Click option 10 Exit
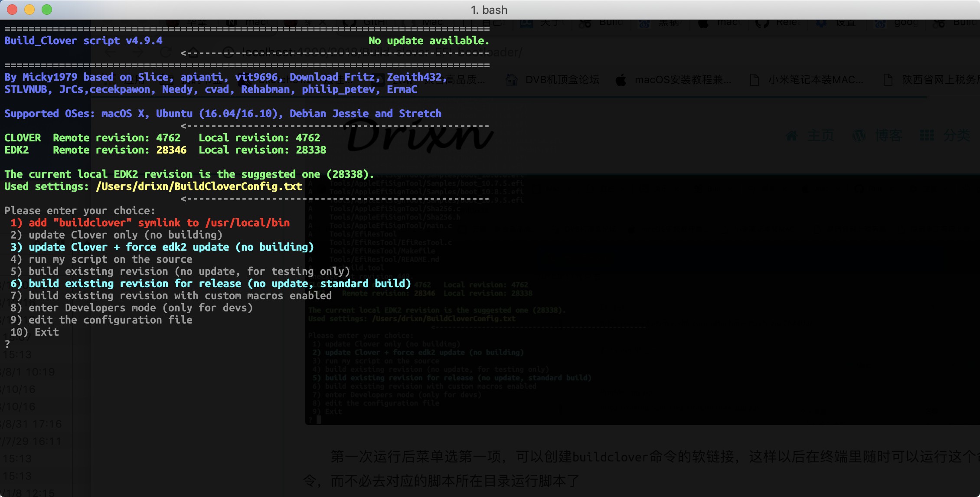The height and width of the screenshot is (497, 980). (35, 332)
